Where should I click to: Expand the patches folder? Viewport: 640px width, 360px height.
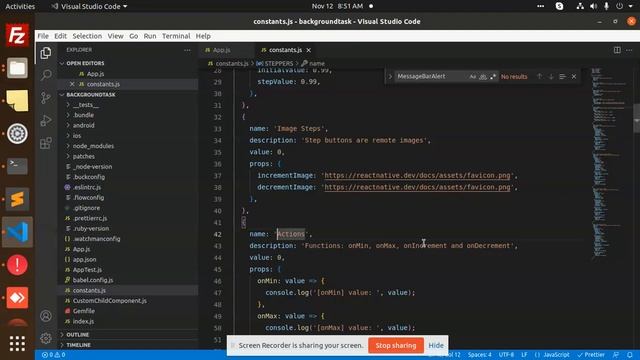pyautogui.click(x=83, y=156)
